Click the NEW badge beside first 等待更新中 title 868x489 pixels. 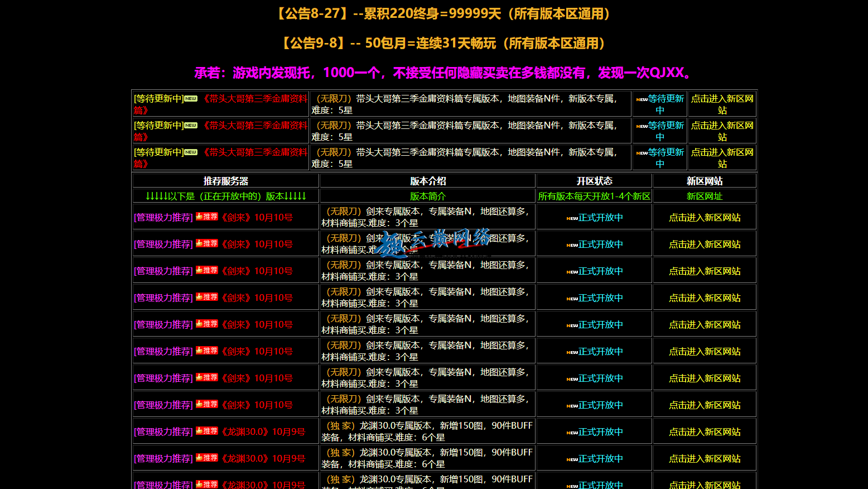[191, 99]
